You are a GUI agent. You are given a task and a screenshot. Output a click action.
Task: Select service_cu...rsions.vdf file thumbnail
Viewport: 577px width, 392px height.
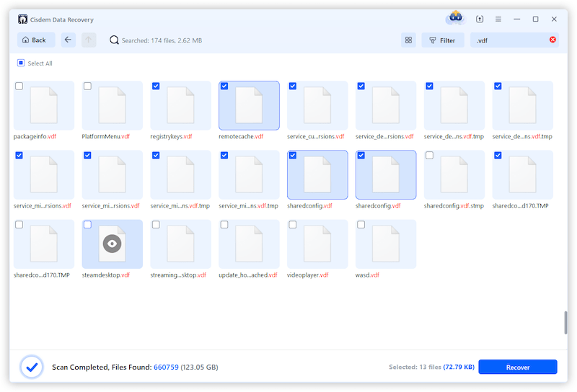coord(317,105)
